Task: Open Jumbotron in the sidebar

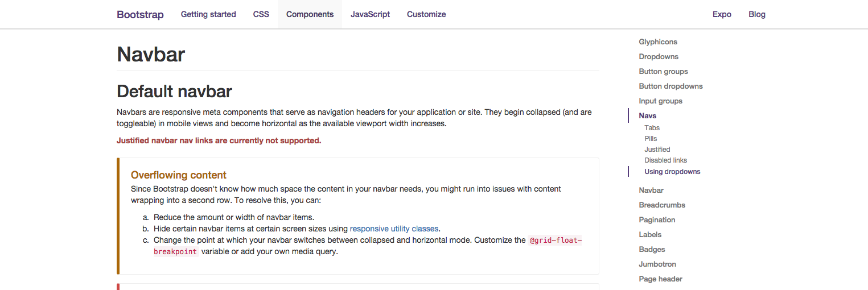Action: [657, 264]
